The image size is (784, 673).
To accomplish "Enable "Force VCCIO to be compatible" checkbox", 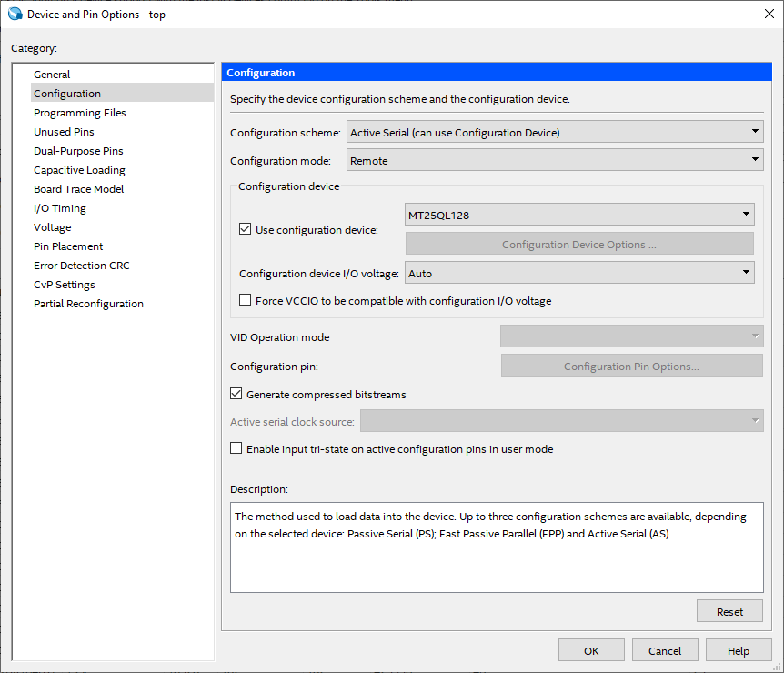I will (x=245, y=300).
